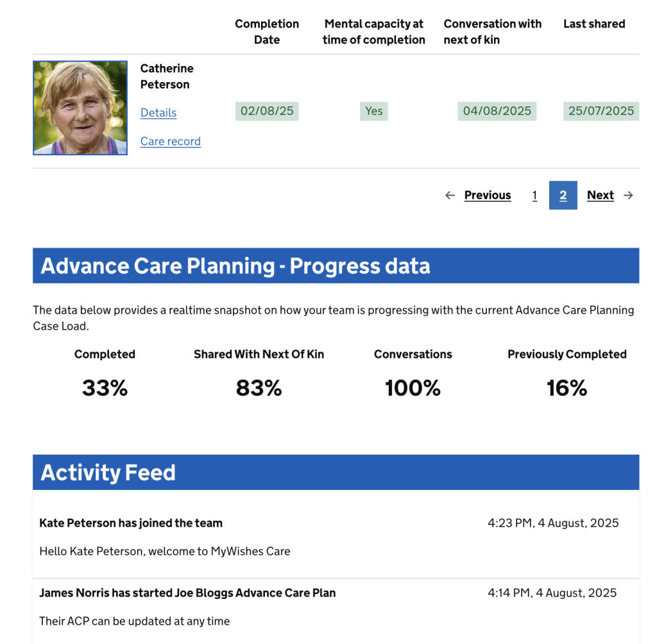Click the James Norris Advance Care Plan entry
The image size is (657, 644).
tap(187, 593)
